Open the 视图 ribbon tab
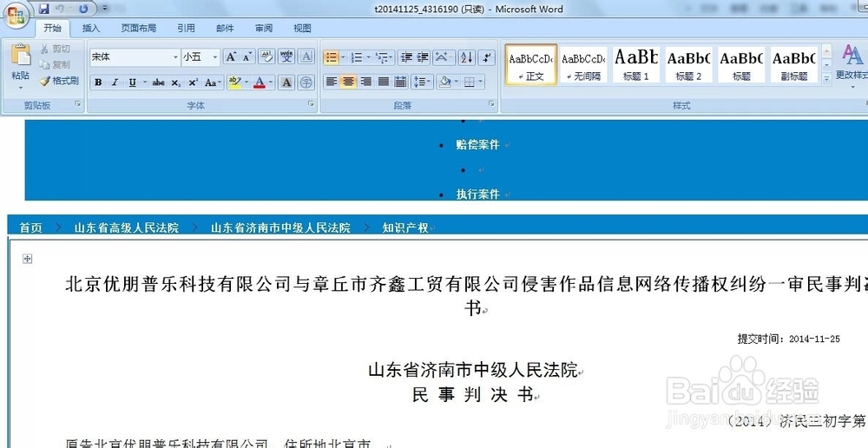 tap(302, 29)
